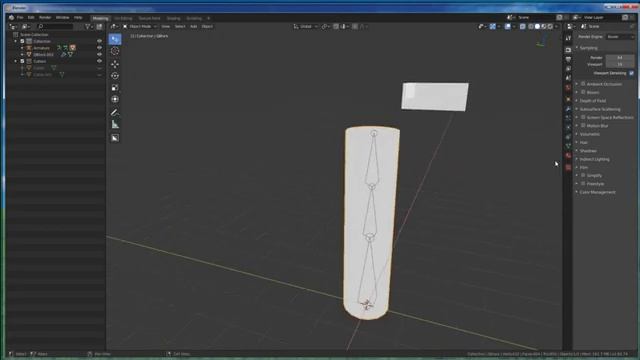Open Material properties tab
The width and height of the screenshot is (640, 360).
coord(568,156)
